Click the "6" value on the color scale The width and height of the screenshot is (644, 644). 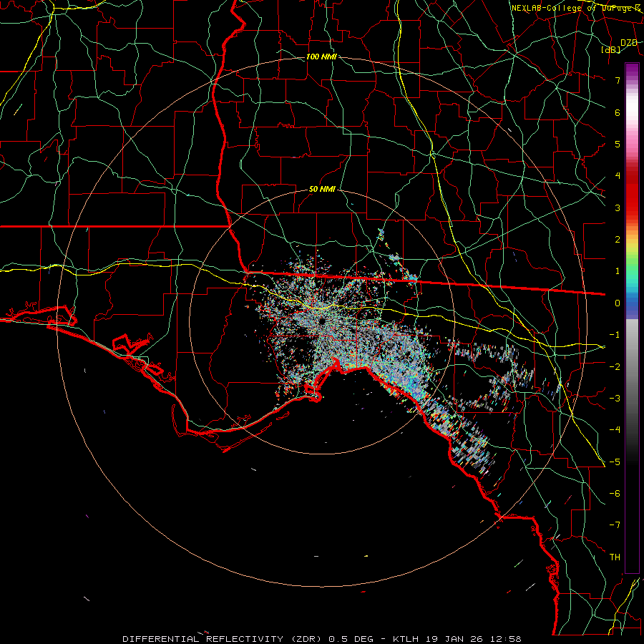click(618, 112)
